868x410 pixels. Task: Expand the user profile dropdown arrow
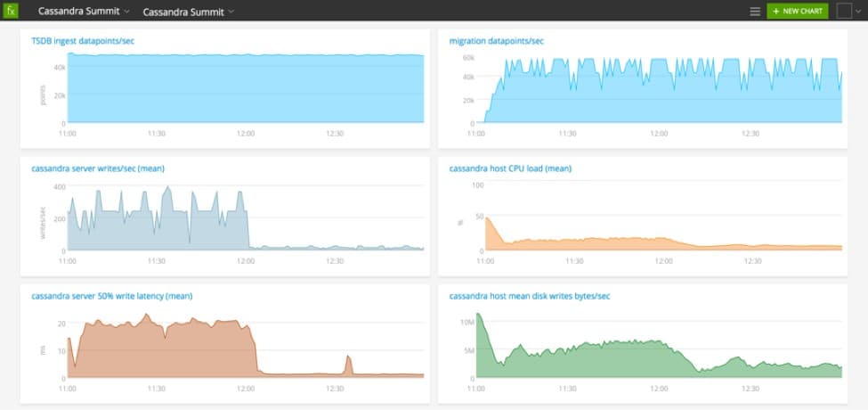tap(858, 12)
